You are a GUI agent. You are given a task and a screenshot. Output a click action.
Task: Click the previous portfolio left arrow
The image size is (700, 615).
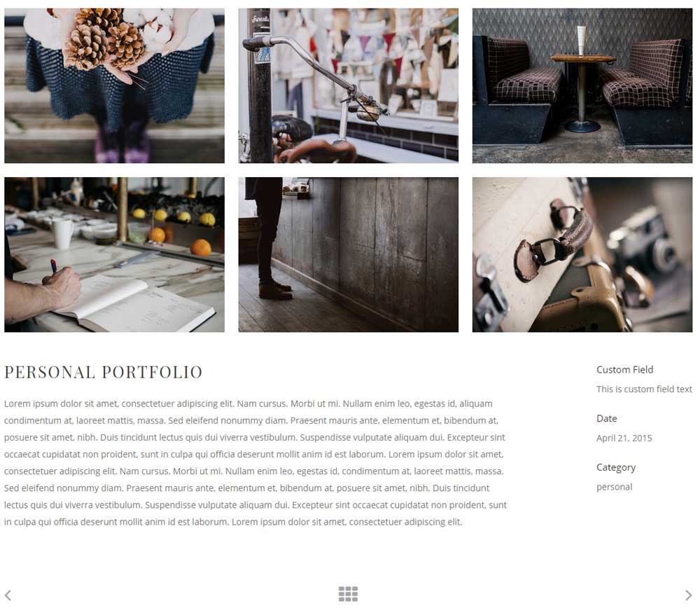point(8,595)
